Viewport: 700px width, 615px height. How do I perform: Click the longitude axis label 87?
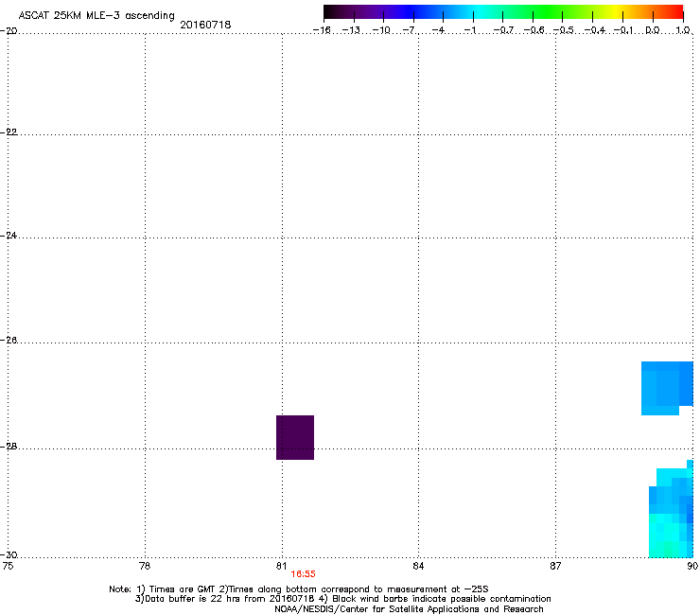(555, 566)
